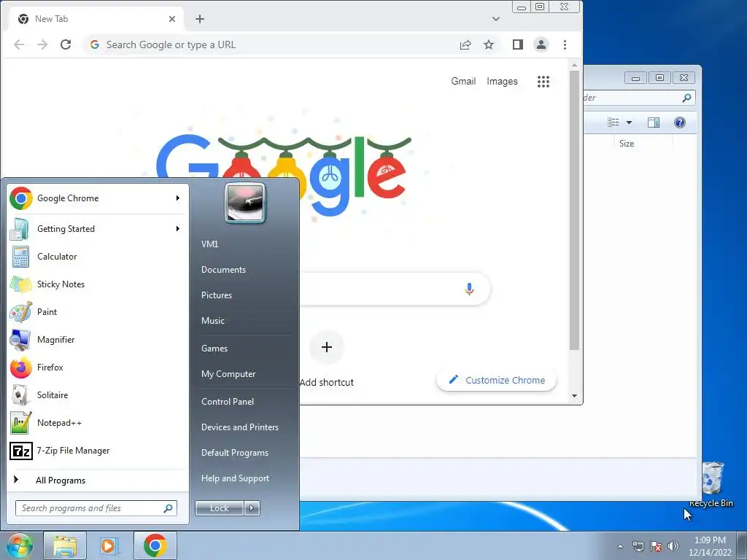The width and height of the screenshot is (747, 560).
Task: Focus the Search programs and files box
Action: click(x=96, y=508)
